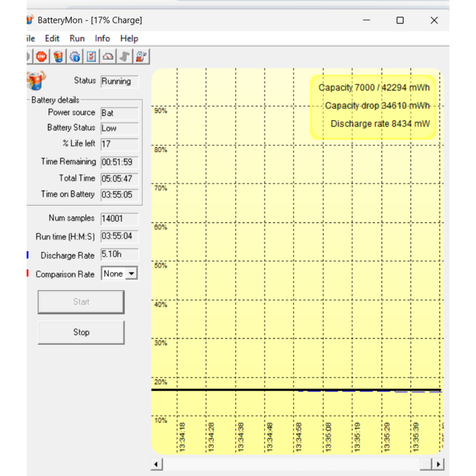This screenshot has height=476, width=476.
Task: Open the Comparison Rate dropdown
Action: coord(131,274)
